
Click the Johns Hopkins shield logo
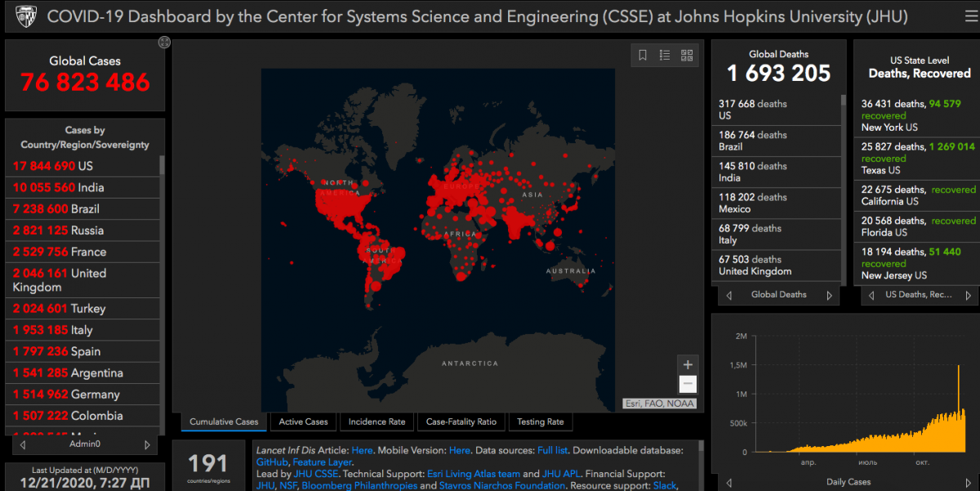25,16
